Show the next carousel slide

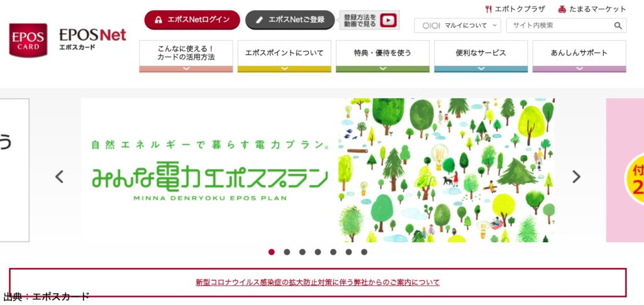coord(577,177)
